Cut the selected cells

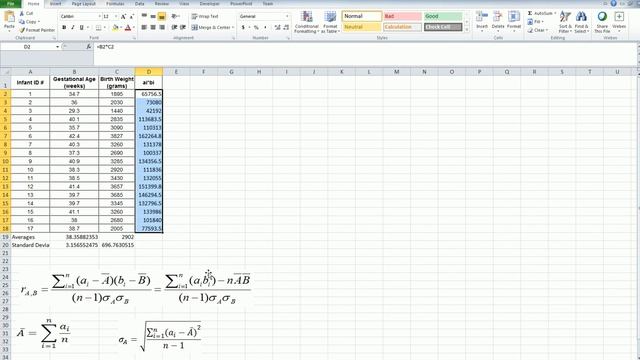[26, 13]
